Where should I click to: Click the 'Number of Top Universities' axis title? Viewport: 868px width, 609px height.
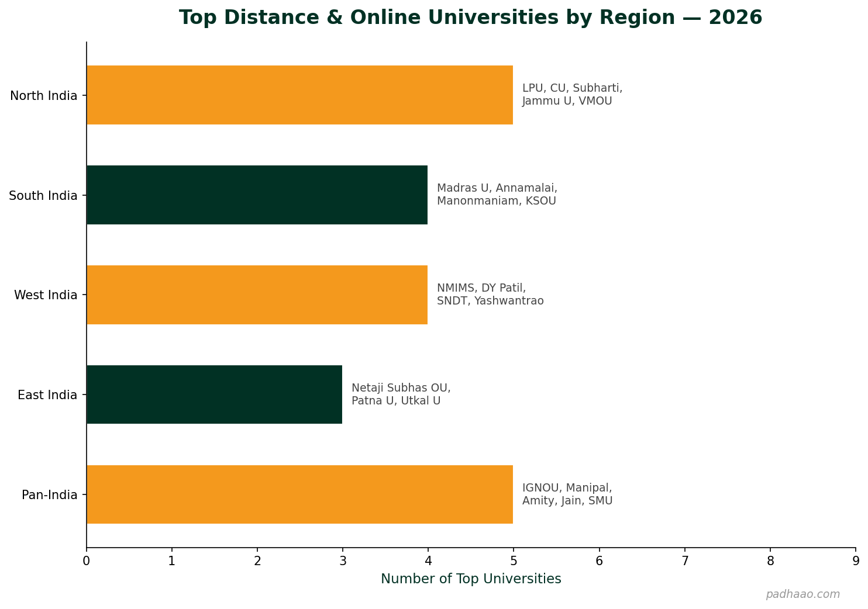click(x=471, y=579)
